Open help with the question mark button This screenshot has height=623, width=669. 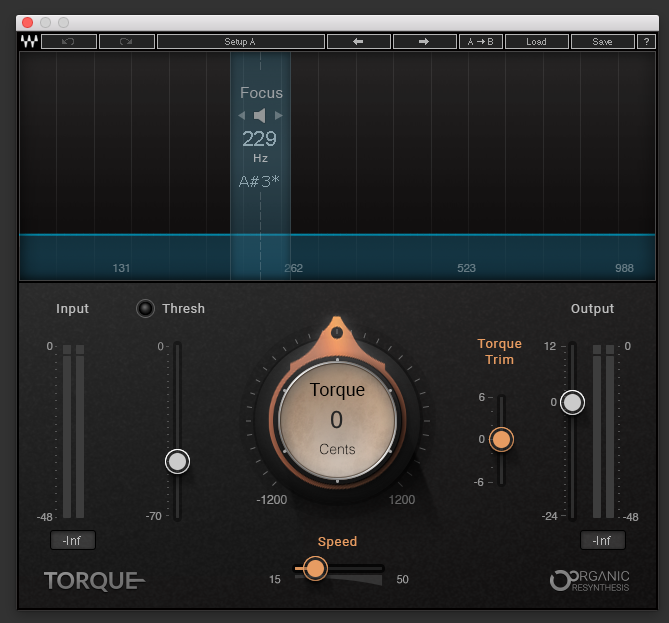[646, 41]
